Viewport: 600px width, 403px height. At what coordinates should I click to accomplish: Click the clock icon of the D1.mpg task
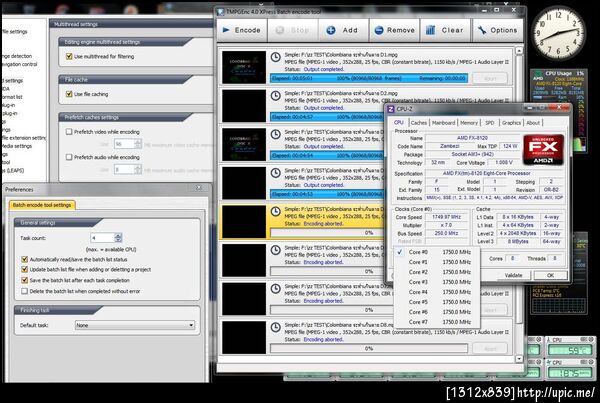click(x=276, y=57)
